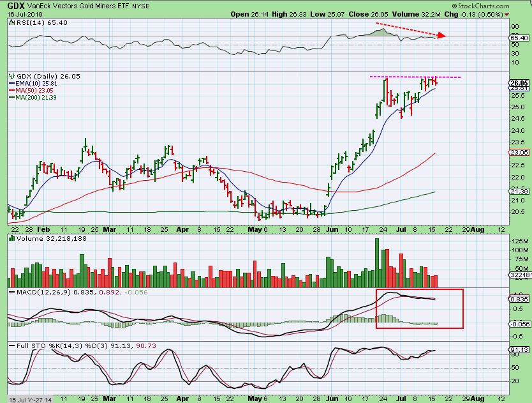Click the bar icon beside the Volume label
The image size is (532, 403).
pyautogui.click(x=12, y=238)
